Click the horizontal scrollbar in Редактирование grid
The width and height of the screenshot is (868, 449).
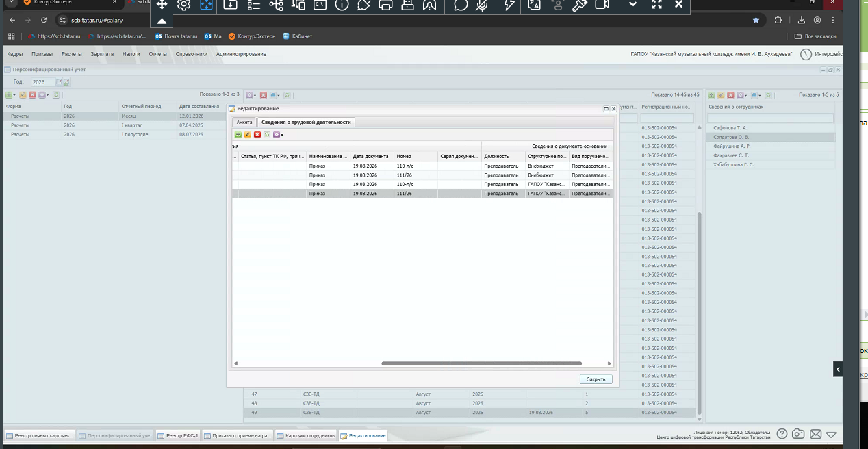click(x=481, y=363)
